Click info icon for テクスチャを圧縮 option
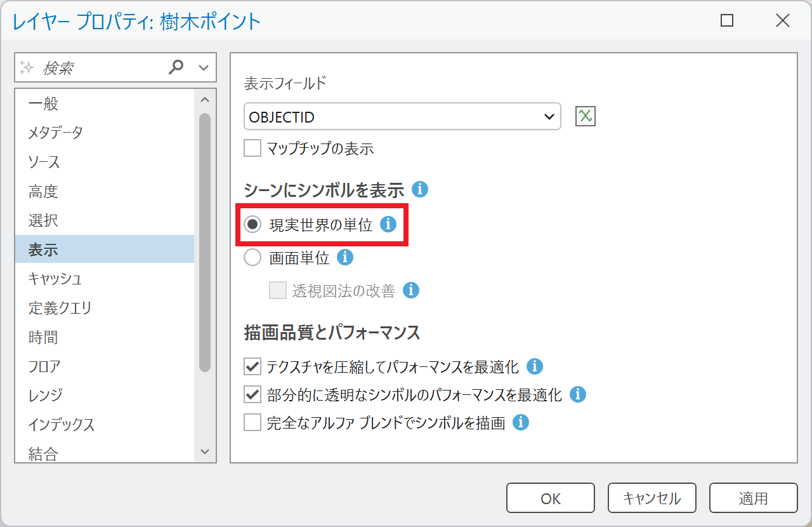 [x=535, y=366]
